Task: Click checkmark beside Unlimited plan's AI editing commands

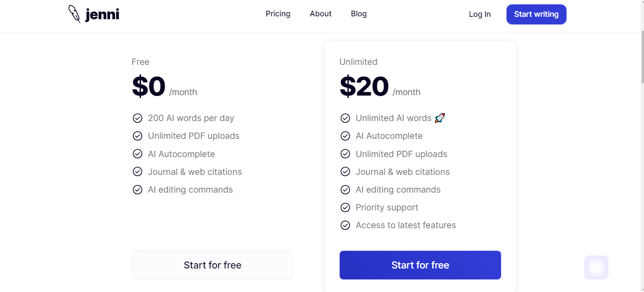Action: click(345, 190)
